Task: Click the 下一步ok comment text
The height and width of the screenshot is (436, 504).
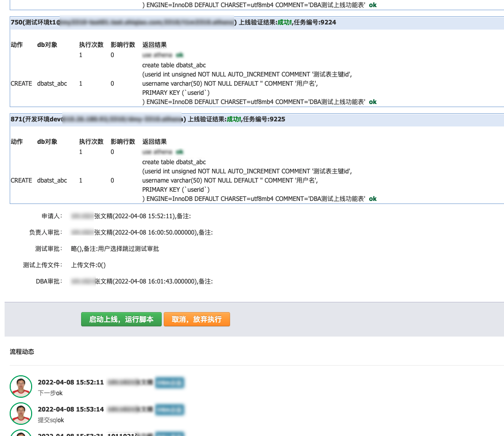Action: [50, 393]
